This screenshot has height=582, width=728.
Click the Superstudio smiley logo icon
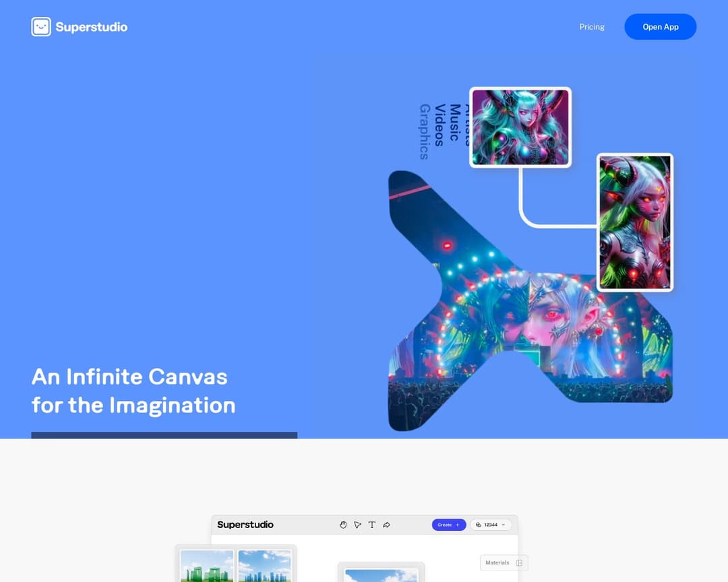[41, 27]
